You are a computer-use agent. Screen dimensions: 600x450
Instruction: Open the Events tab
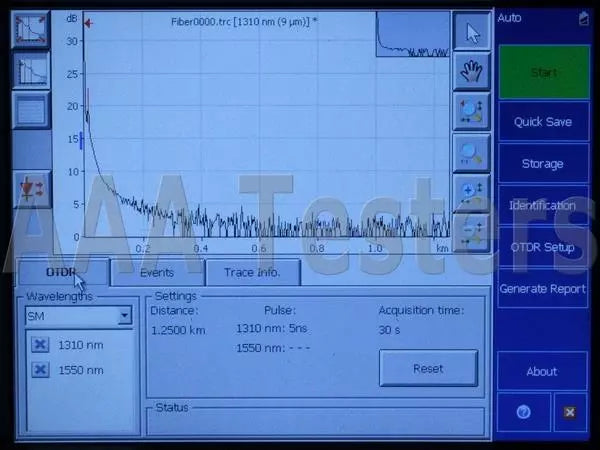point(157,272)
